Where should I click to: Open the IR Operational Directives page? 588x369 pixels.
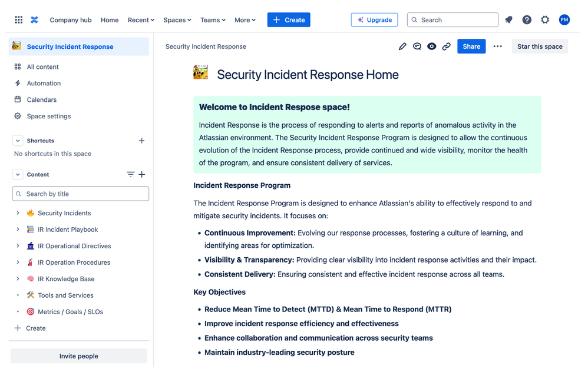point(74,246)
